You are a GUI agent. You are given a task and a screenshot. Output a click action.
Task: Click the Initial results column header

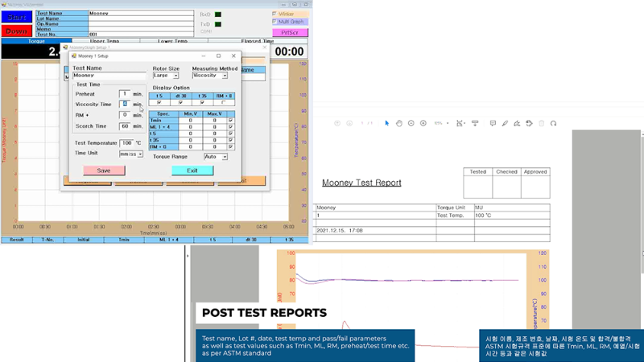(x=84, y=240)
